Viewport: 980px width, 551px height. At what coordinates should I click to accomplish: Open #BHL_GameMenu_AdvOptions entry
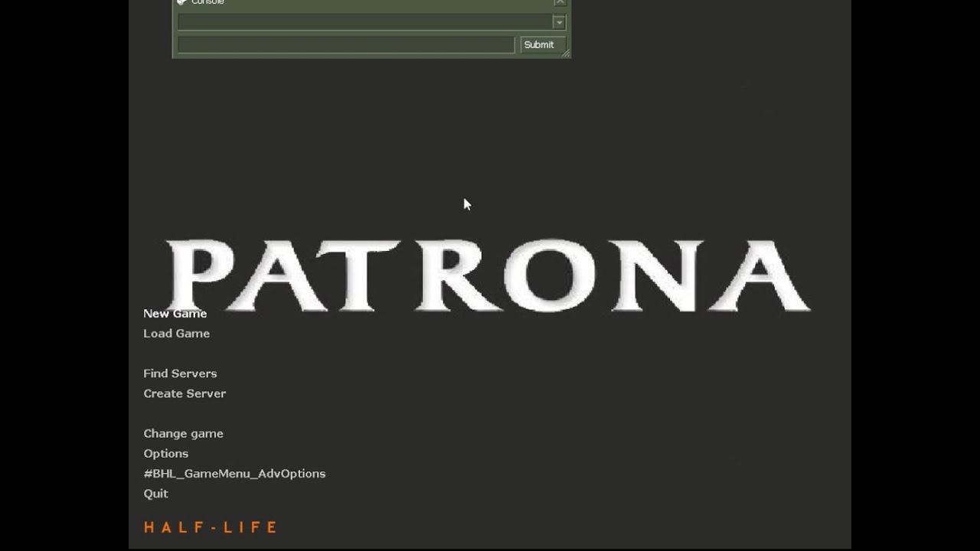point(234,474)
